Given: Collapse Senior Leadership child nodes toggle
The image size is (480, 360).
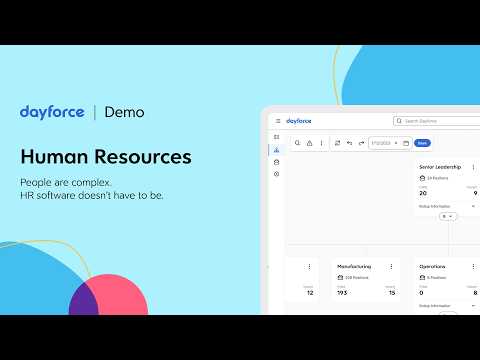Looking at the screenshot, I should (447, 216).
